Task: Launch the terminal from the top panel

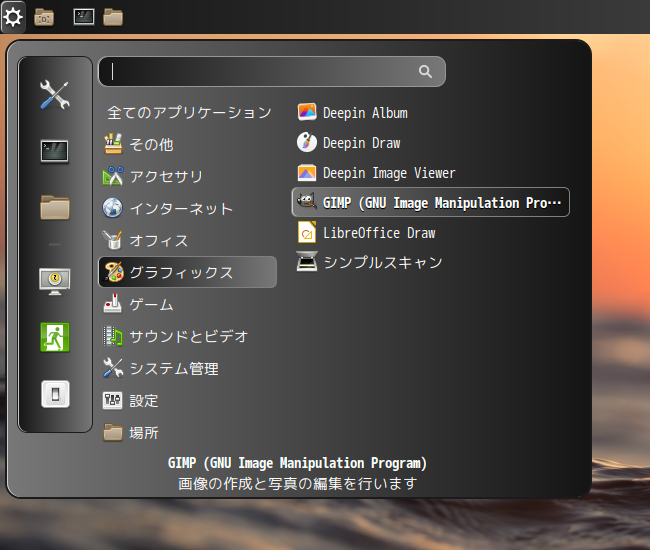Action: tap(84, 17)
